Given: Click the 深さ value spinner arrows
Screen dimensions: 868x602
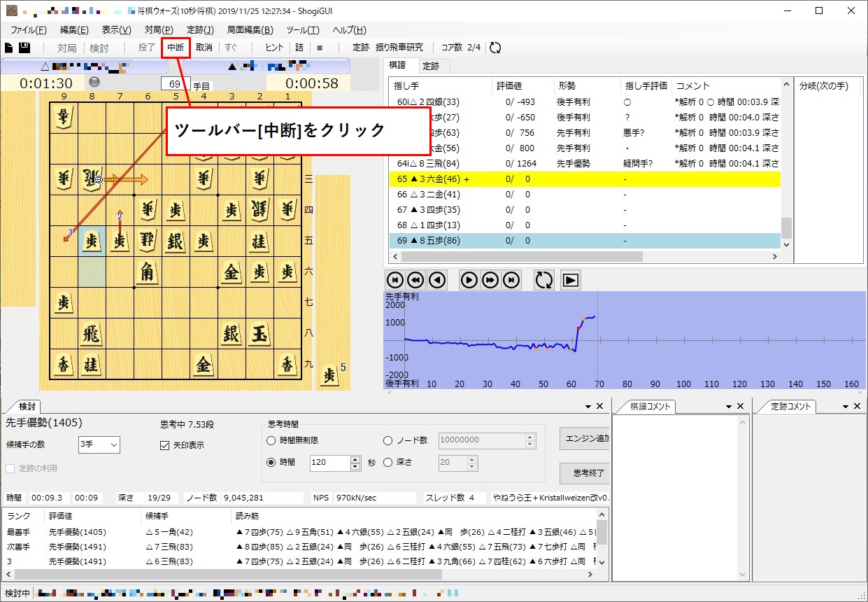Looking at the screenshot, I should tap(472, 463).
